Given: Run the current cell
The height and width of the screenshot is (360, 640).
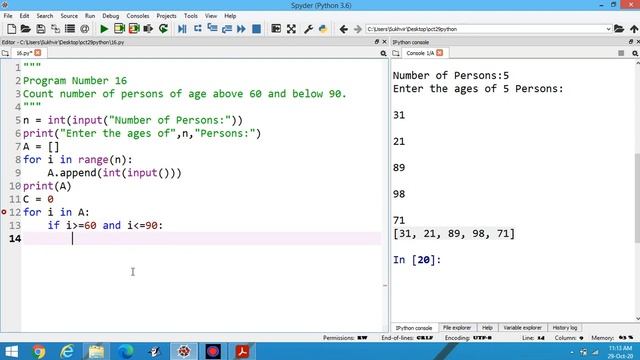Looking at the screenshot, I should [119, 29].
